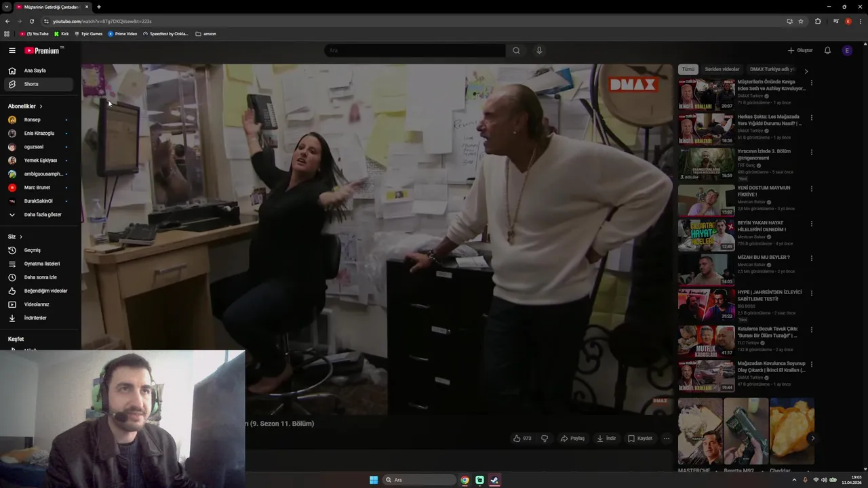The width and height of the screenshot is (868, 488).
Task: Open oguzsasi channel subscription
Action: point(38,147)
